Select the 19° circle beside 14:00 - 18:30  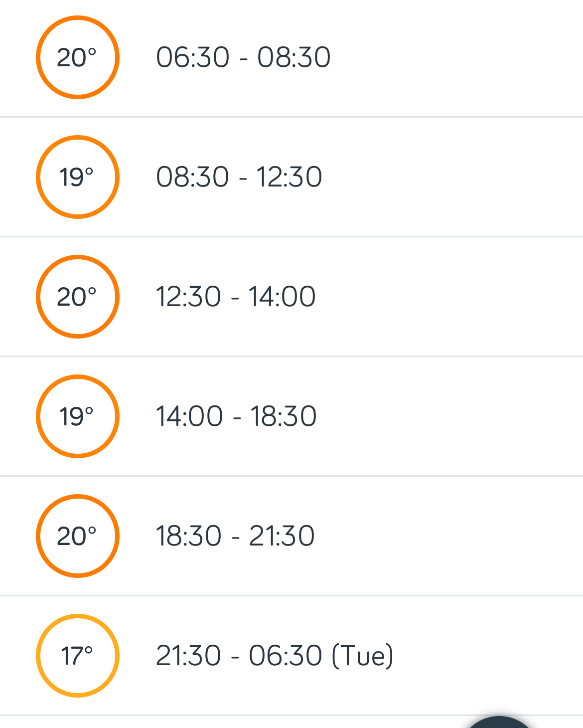tap(78, 416)
